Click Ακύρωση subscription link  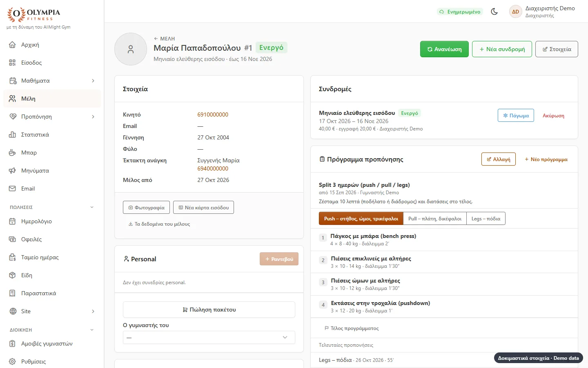pyautogui.click(x=553, y=116)
